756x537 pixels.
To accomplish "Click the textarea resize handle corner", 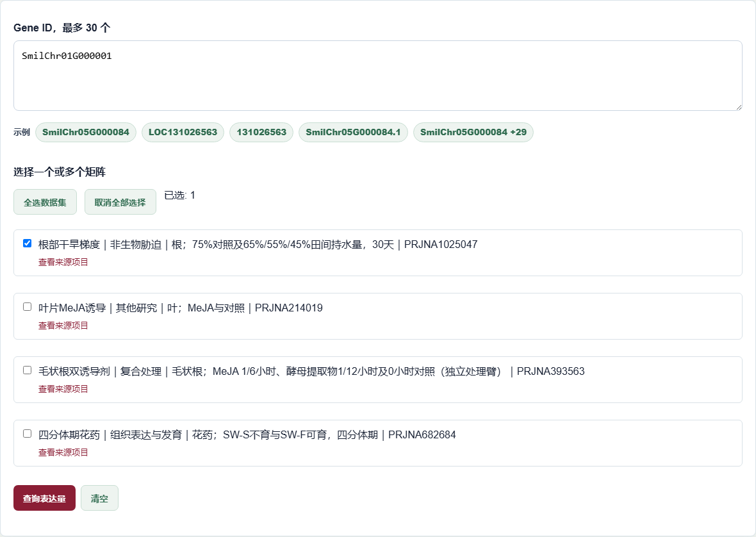I will tap(739, 107).
